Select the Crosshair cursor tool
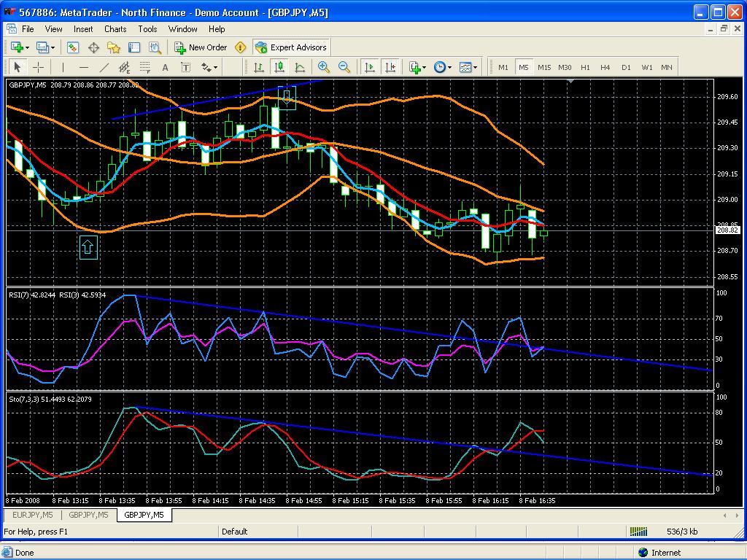The width and height of the screenshot is (747, 560). [x=39, y=67]
